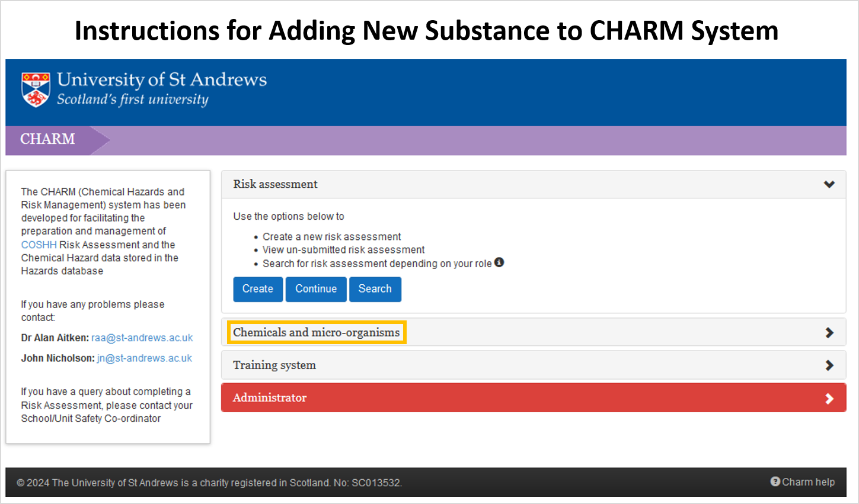Email Dr Alan Aitken via raa@st-andrews.ac.uk link
The image size is (859, 504).
tap(142, 338)
